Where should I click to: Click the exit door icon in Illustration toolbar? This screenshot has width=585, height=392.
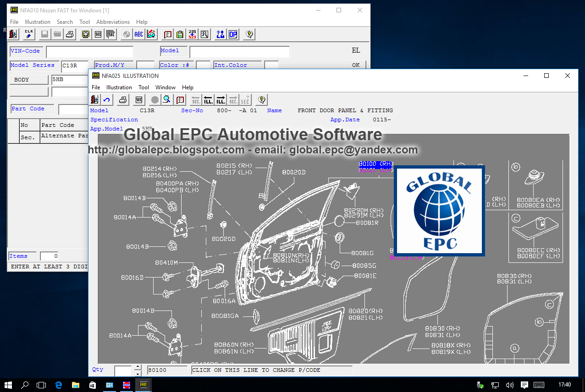[95, 99]
